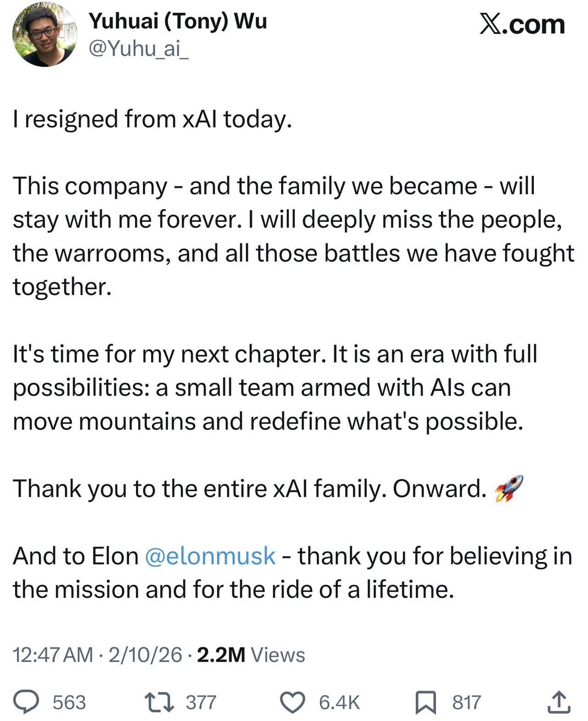Click the @Yuhu_ai_ handle
Screen dimensions: 588x721
pos(138,48)
